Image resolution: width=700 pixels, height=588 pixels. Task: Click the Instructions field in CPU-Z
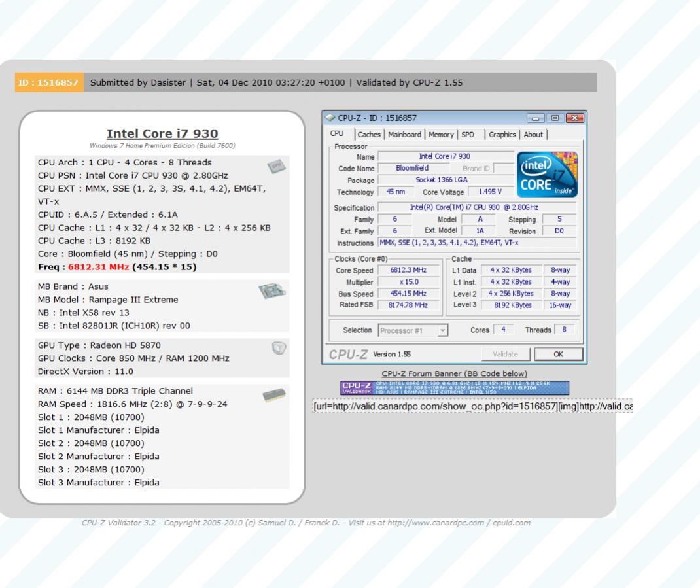tap(477, 243)
